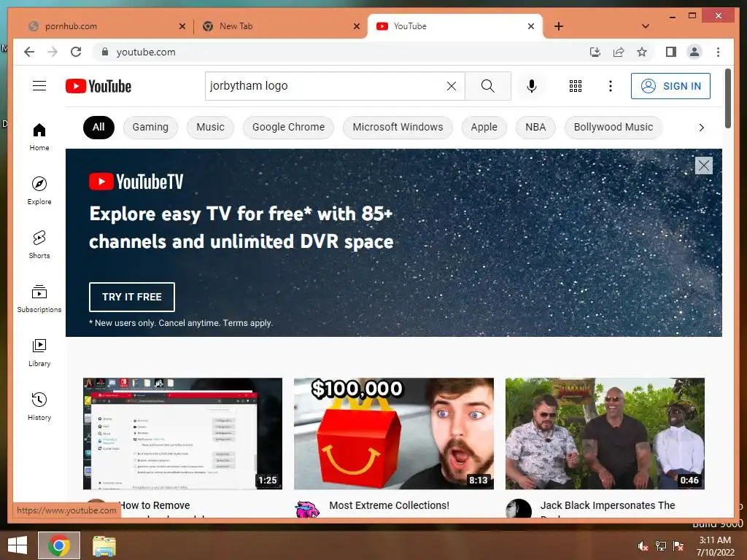Open the Jack Black Impersonates The video title
Screen dimensions: 747x560
pyautogui.click(x=608, y=505)
